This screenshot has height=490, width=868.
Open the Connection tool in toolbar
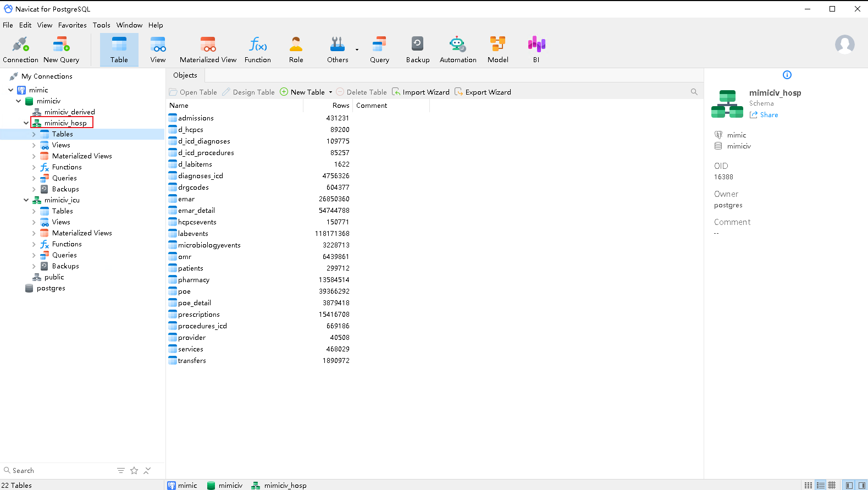20,49
